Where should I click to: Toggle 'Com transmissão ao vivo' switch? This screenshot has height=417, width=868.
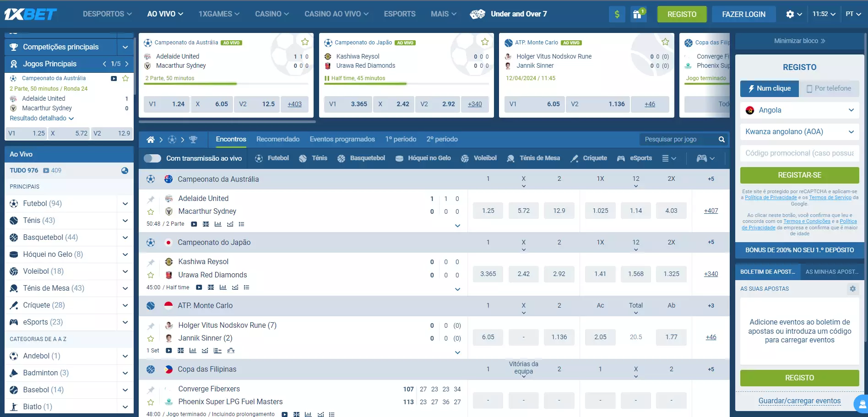[x=152, y=158]
